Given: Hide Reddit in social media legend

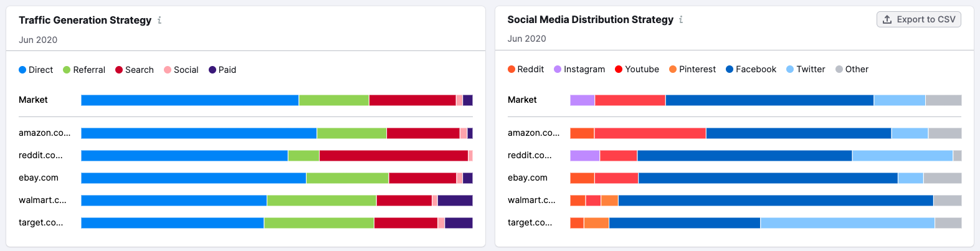Looking at the screenshot, I should (526, 69).
